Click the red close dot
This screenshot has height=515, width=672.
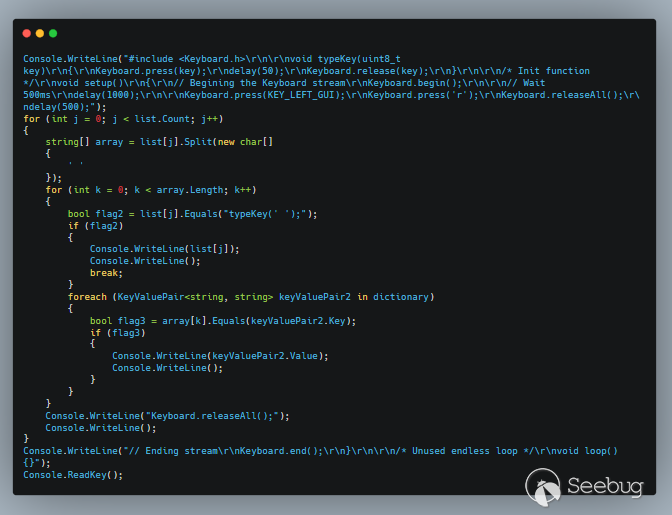27,33
